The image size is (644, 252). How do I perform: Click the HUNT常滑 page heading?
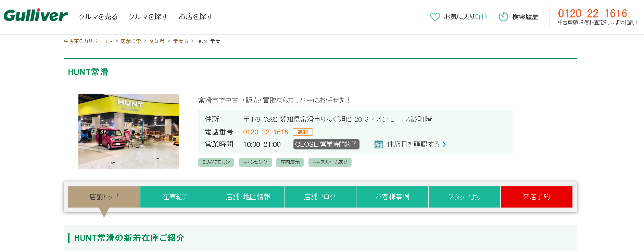click(x=88, y=72)
